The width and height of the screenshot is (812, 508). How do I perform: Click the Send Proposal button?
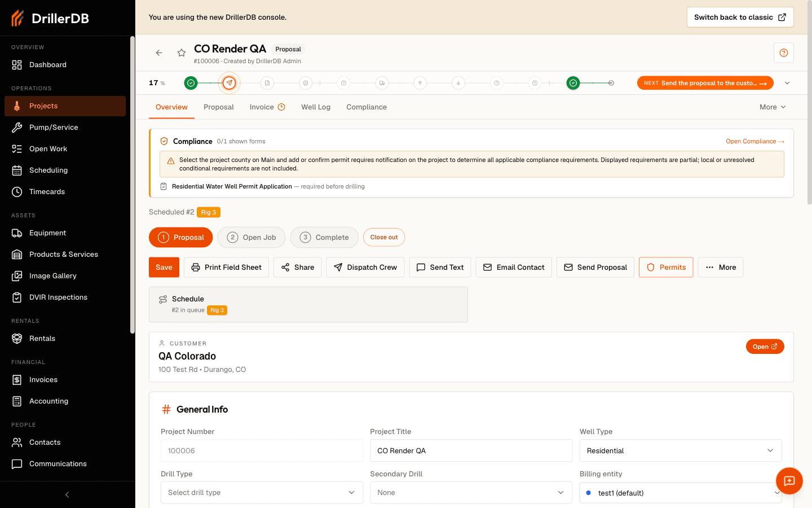595,268
